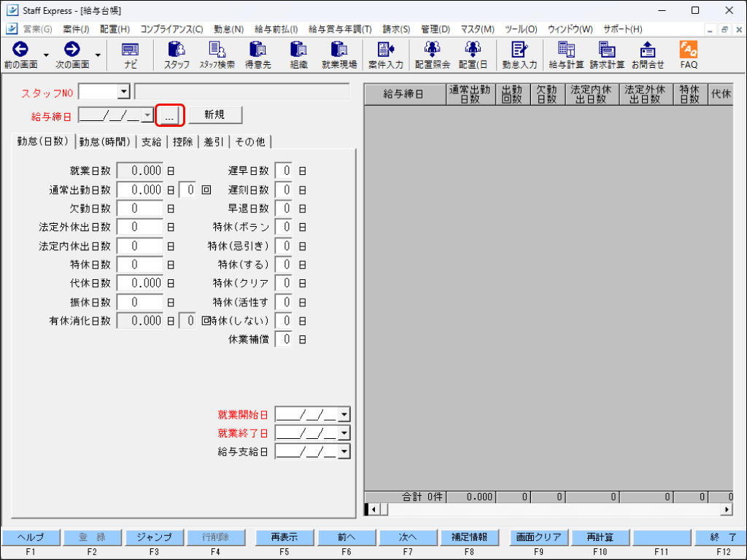747x560 pixels.
Task: Click the 法定外休出日数 input field
Action: pyautogui.click(x=140, y=227)
